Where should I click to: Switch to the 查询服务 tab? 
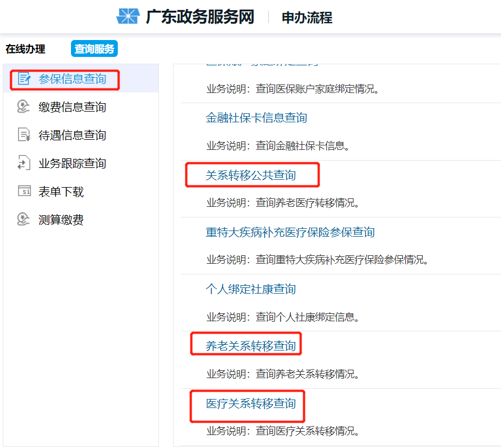94,49
